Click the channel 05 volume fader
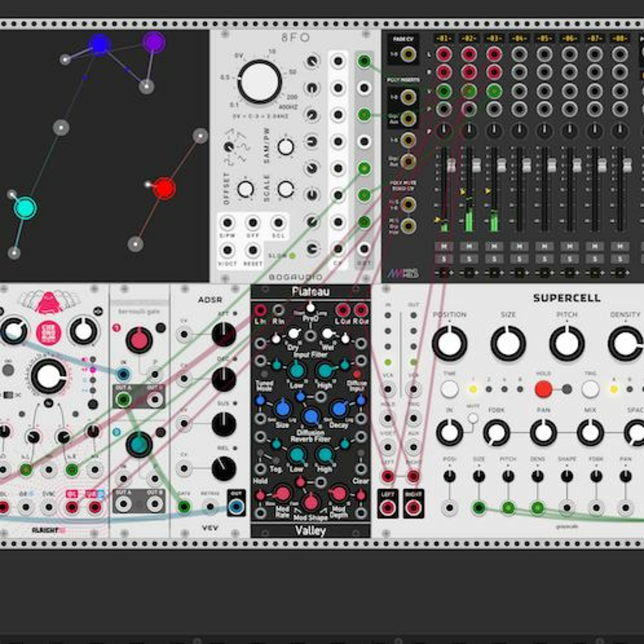Viewport: 644px width, 644px height. click(552, 165)
